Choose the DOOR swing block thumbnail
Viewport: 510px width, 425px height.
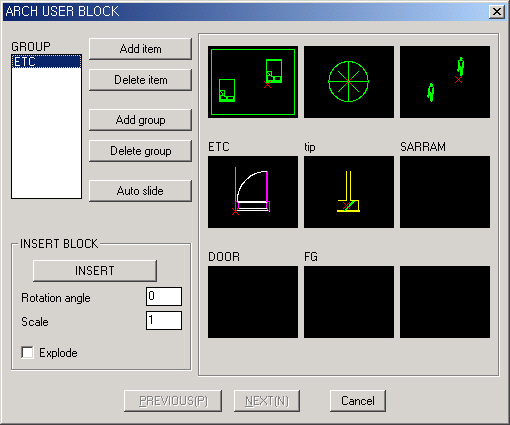point(253,192)
